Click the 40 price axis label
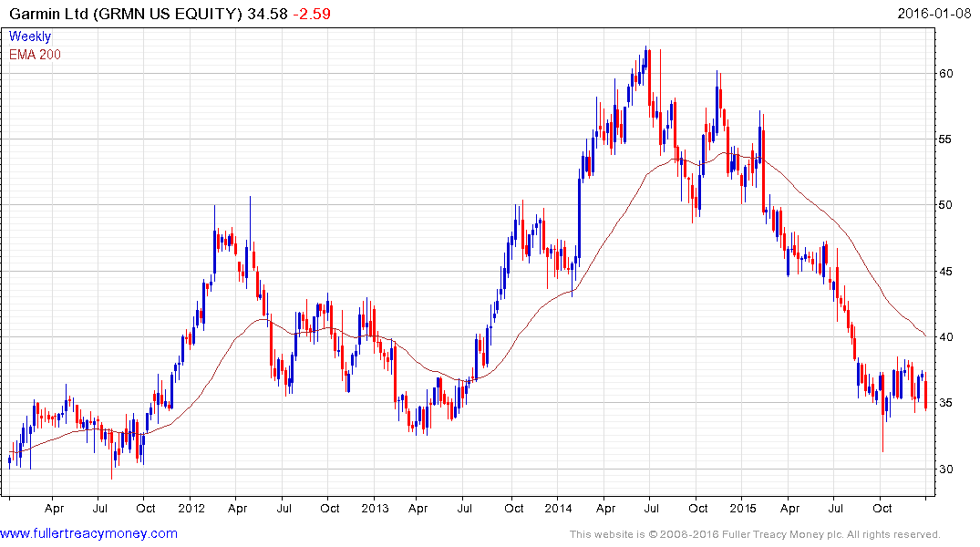This screenshot has height=547, width=980. point(946,337)
